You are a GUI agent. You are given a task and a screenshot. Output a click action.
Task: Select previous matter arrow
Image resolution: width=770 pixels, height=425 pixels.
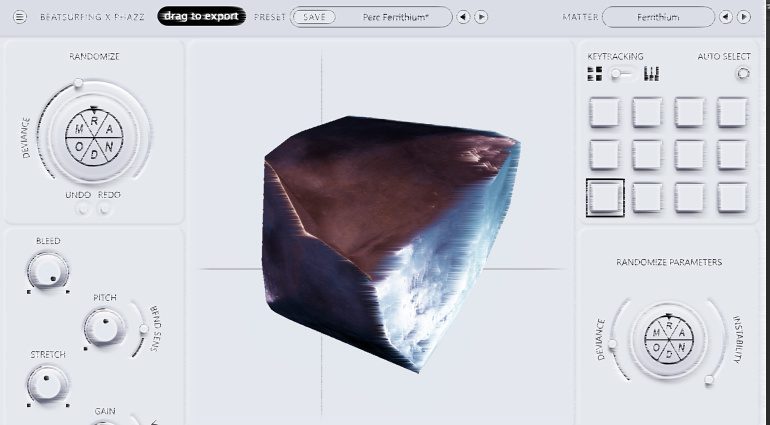point(725,17)
